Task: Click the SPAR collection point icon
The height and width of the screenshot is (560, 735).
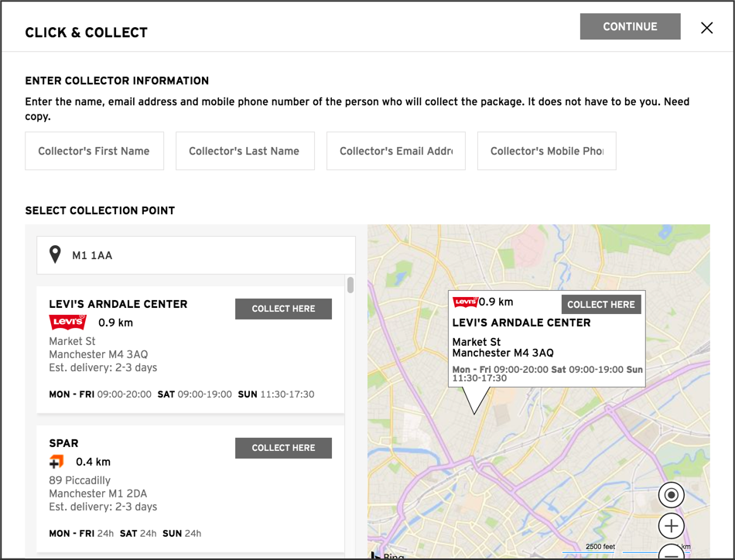Action: (x=56, y=462)
